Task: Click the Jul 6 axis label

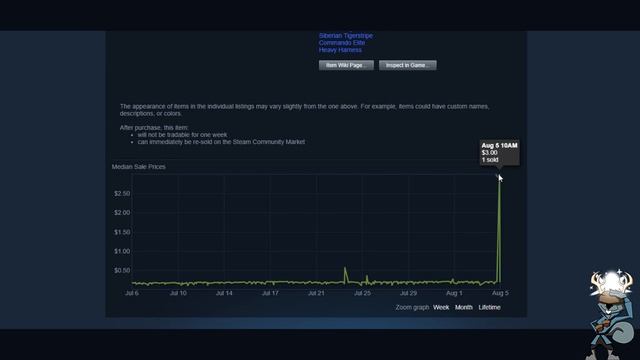Action: [132, 293]
